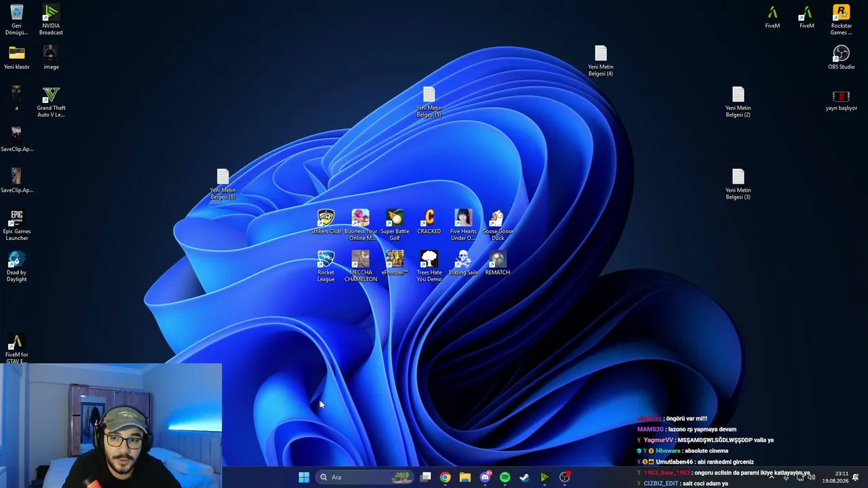
Task: Select the CRACKED game shortcut
Action: (x=429, y=222)
